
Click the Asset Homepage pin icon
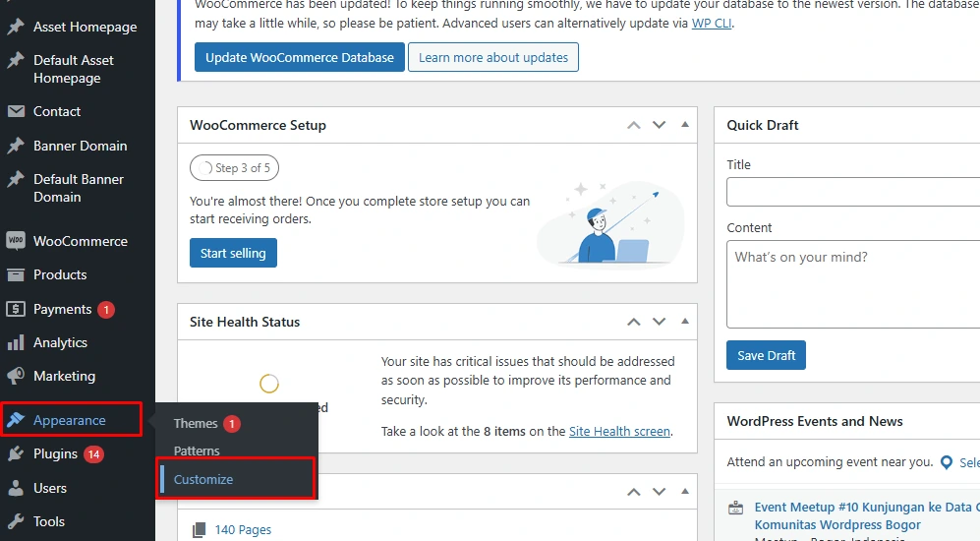coord(16,27)
